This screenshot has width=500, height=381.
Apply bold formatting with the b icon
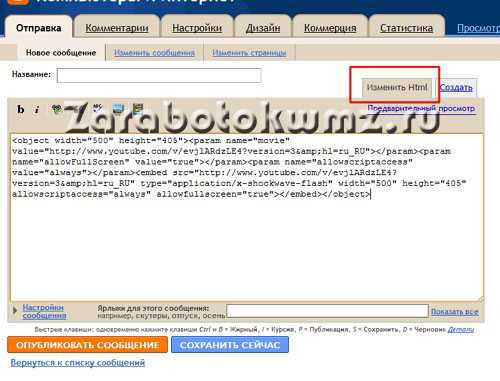pos(21,109)
